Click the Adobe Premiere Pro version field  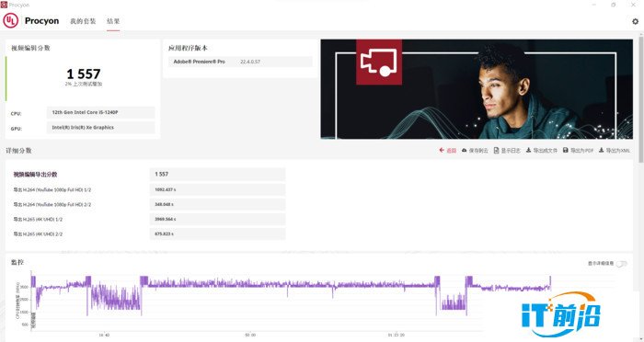tap(240, 62)
